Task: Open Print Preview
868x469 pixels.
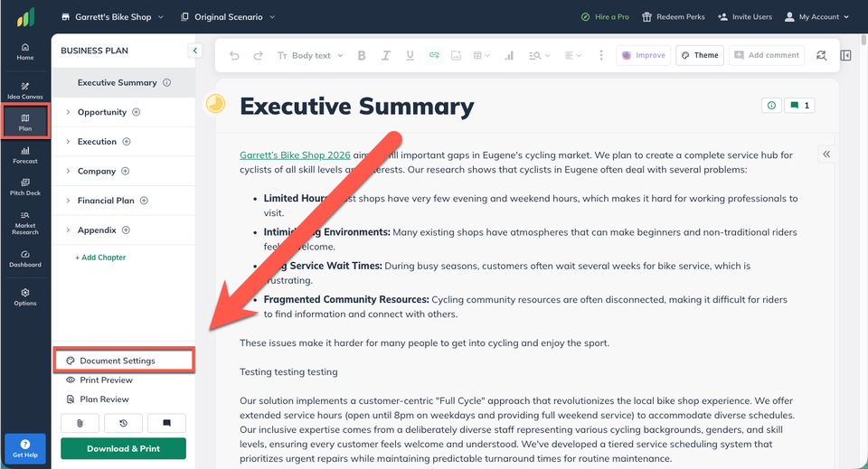Action: coord(99,380)
